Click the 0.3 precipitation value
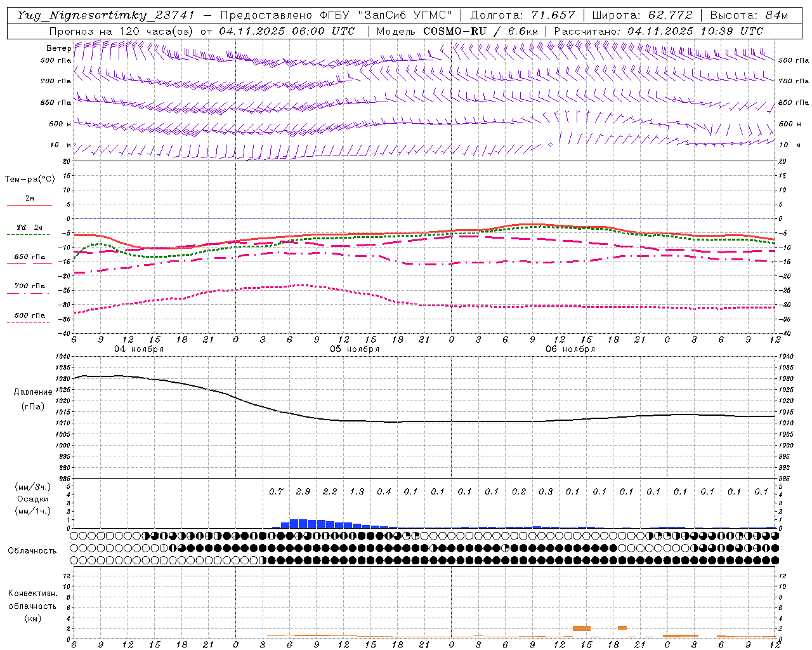Viewport: 812px width, 650px height. click(546, 491)
